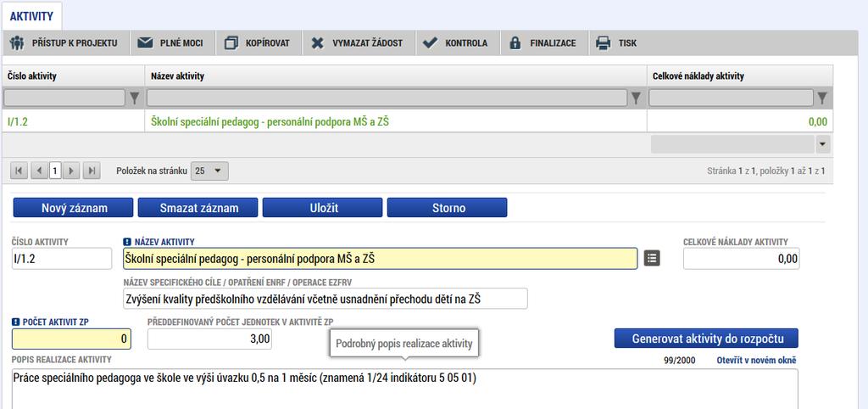Image resolution: width=868 pixels, height=409 pixels.
Task: Click Název aktivity yellow input field
Action: [381, 259]
